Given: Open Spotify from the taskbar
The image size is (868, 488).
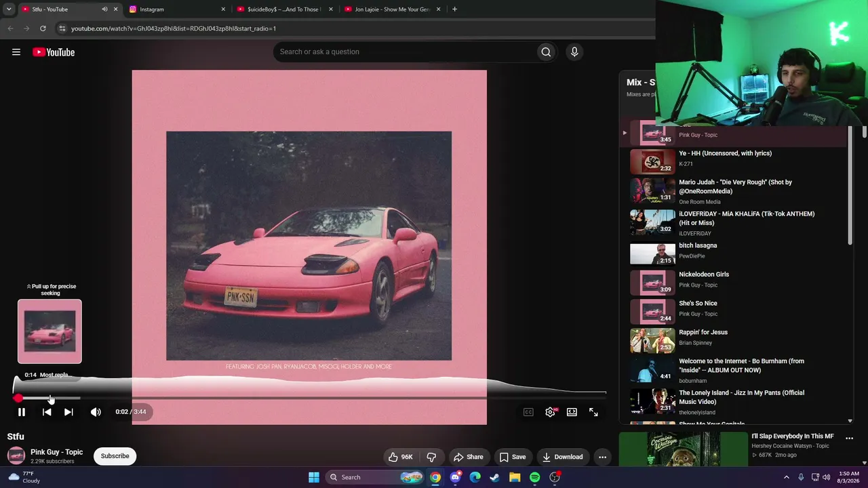Looking at the screenshot, I should click(534, 477).
